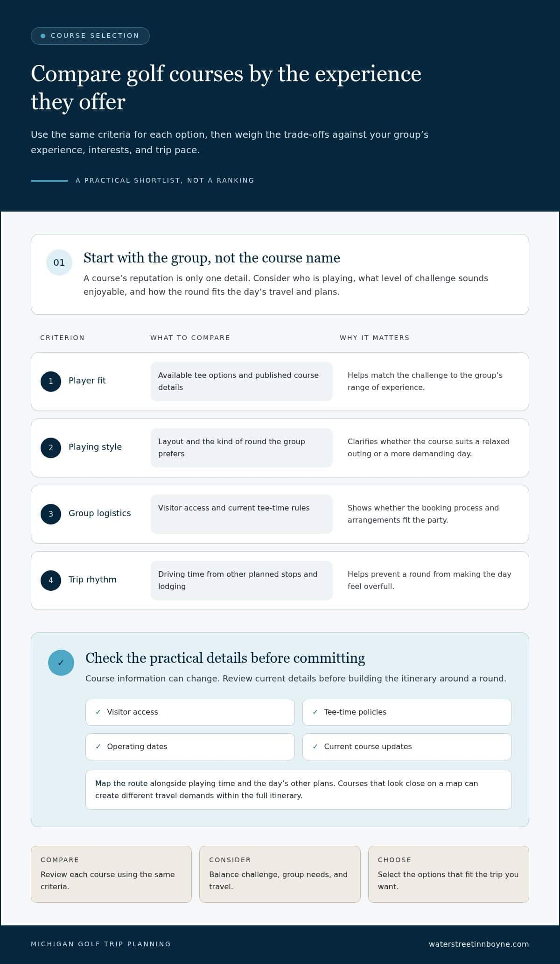Click the What to Compare column header
560x964 pixels.
[x=190, y=338]
